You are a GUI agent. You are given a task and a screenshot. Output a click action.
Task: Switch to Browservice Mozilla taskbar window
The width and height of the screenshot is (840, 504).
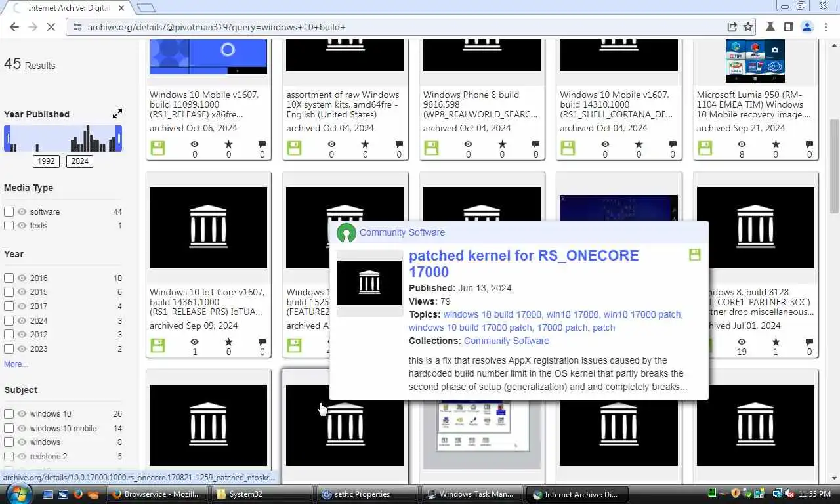click(x=157, y=494)
